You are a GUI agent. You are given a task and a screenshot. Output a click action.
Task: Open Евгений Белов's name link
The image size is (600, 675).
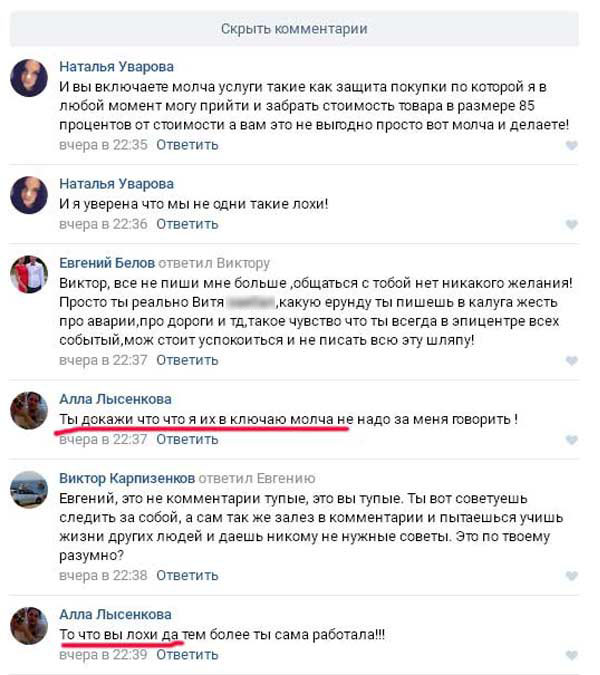click(107, 263)
